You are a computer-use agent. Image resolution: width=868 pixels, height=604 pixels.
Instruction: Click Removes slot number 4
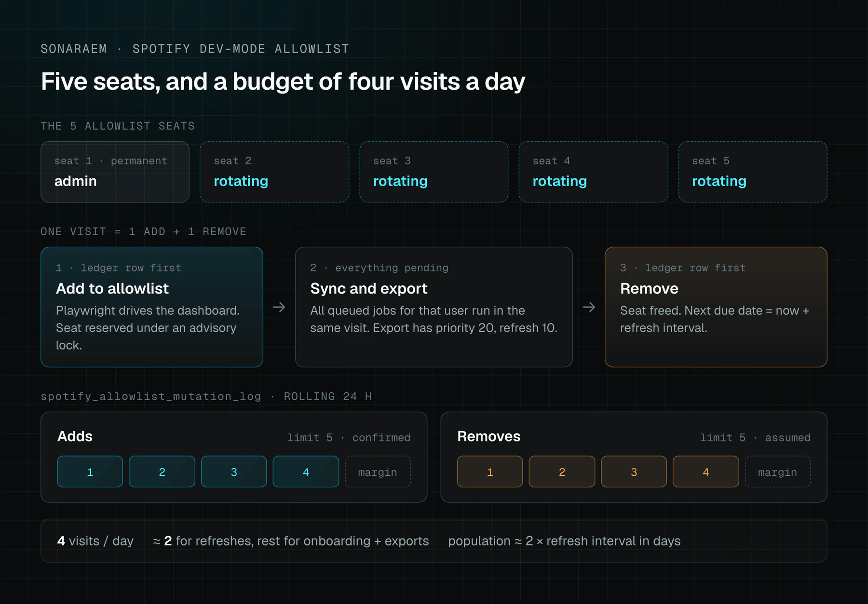click(706, 471)
